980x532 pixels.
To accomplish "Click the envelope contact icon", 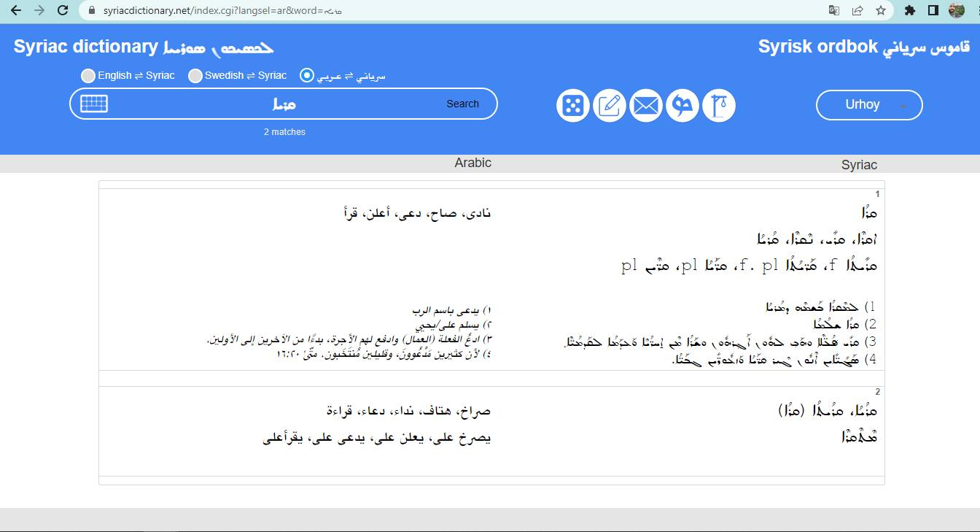I will (645, 106).
